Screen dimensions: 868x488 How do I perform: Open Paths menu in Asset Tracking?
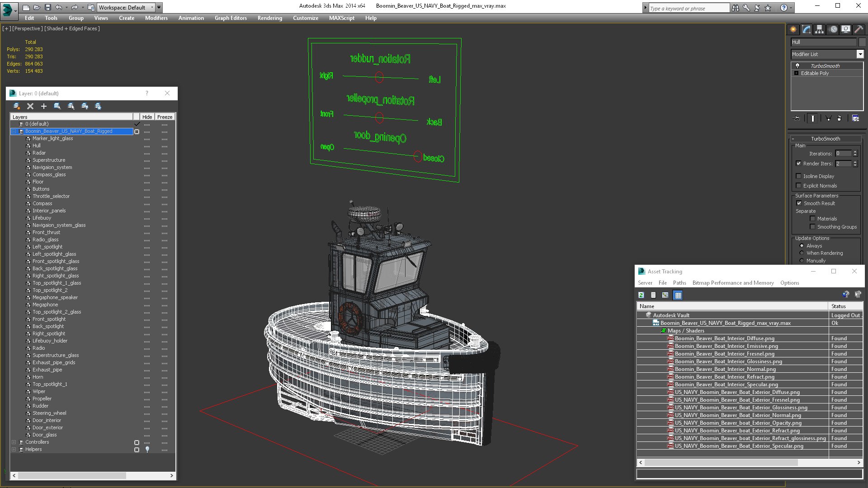[x=679, y=283]
